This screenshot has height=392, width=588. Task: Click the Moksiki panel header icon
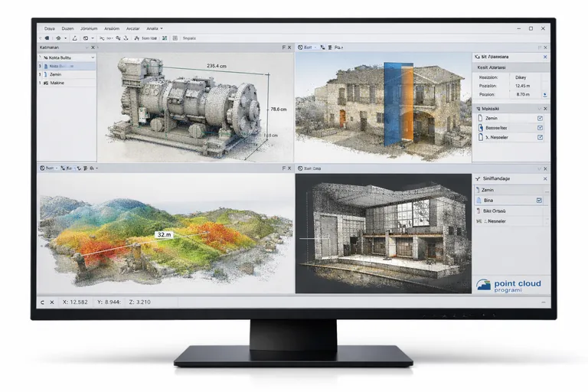click(478, 109)
